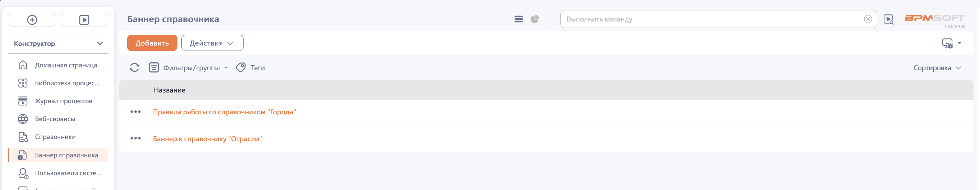Clear the command input field
Viewport: 980px width, 190px height.
coord(868,19)
